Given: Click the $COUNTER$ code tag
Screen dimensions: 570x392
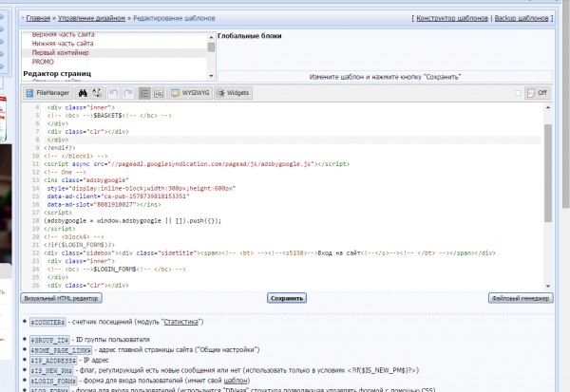Looking at the screenshot, I should [x=47, y=323].
